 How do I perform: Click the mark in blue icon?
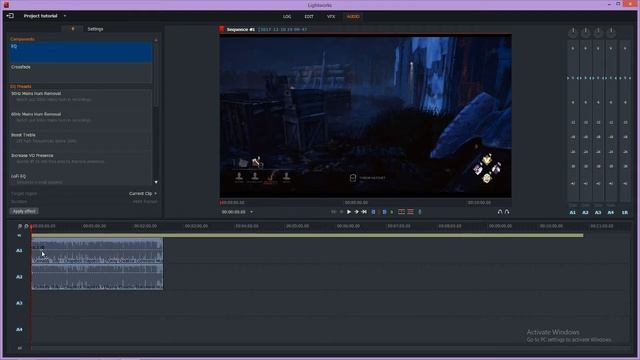pyautogui.click(x=373, y=212)
